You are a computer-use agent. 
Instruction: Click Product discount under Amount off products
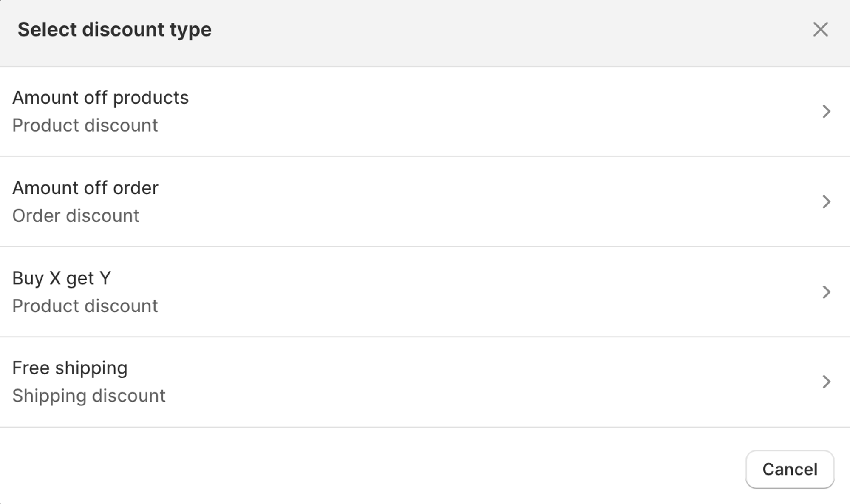pyautogui.click(x=85, y=125)
